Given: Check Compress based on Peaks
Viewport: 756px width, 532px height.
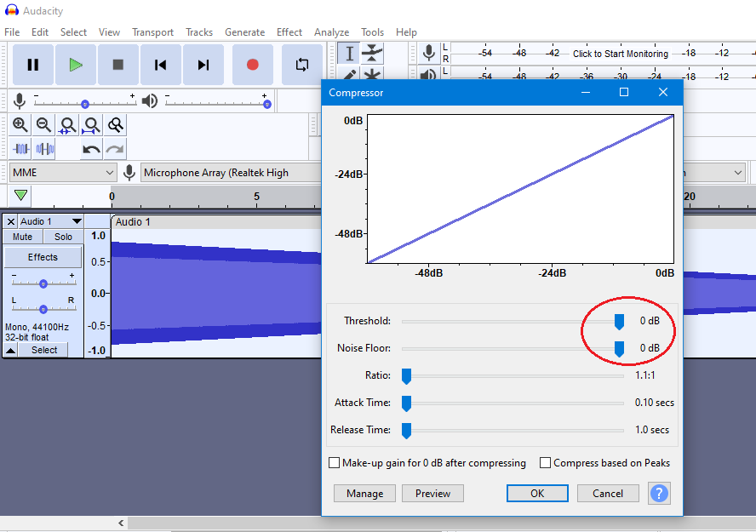Looking at the screenshot, I should (544, 462).
